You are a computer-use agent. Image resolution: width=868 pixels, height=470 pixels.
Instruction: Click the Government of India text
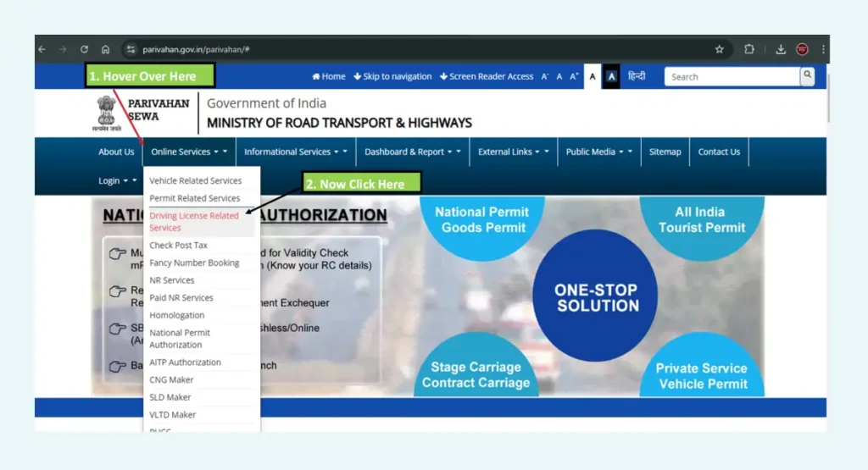266,103
